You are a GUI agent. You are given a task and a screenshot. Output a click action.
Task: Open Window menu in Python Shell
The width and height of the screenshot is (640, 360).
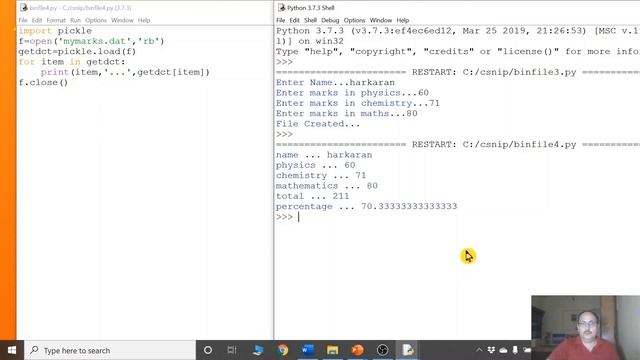(x=380, y=20)
